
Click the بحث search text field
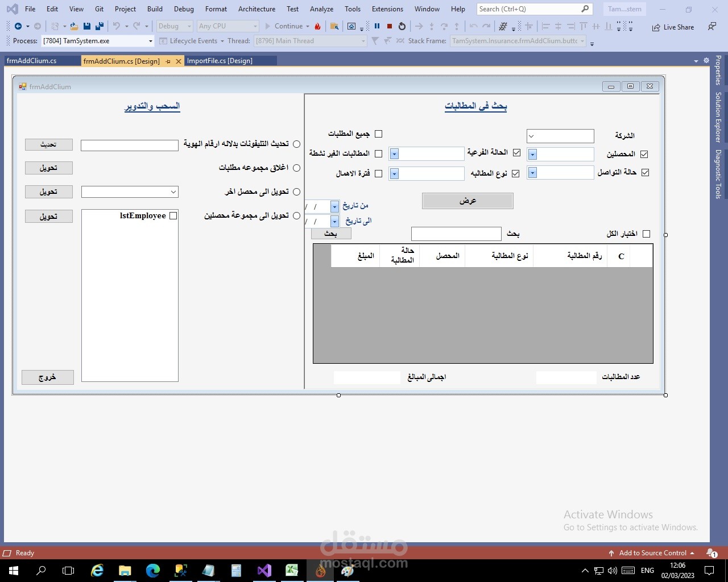[456, 234]
